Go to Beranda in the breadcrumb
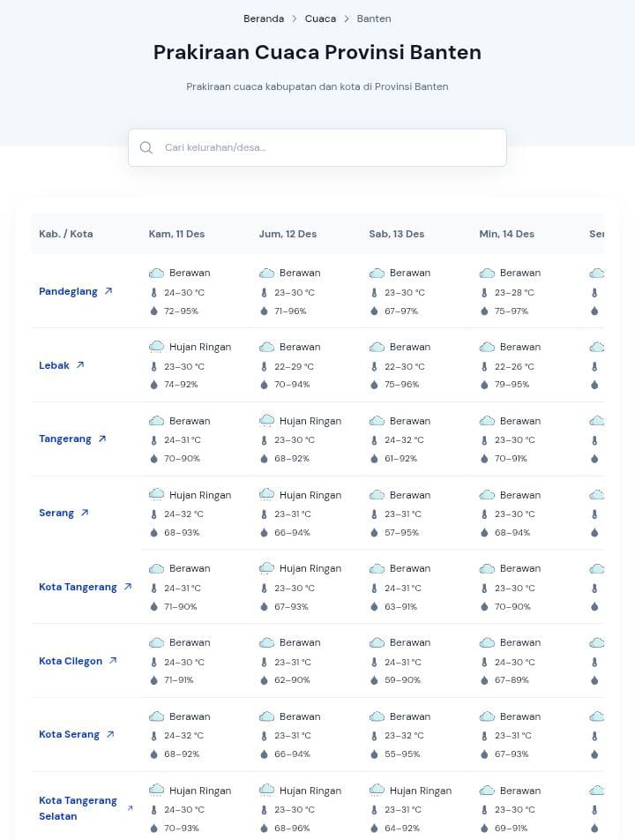Viewport: 635px width, 840px height. point(264,19)
